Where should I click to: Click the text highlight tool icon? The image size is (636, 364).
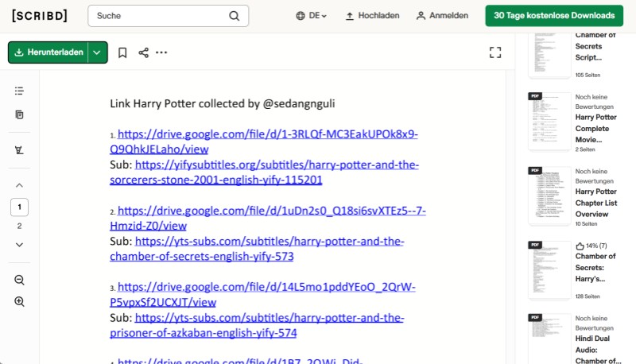19,150
